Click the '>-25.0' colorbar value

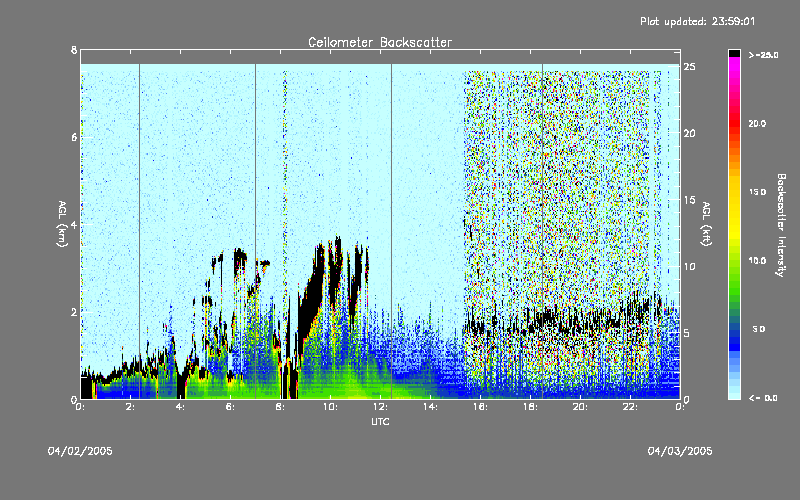pos(763,55)
